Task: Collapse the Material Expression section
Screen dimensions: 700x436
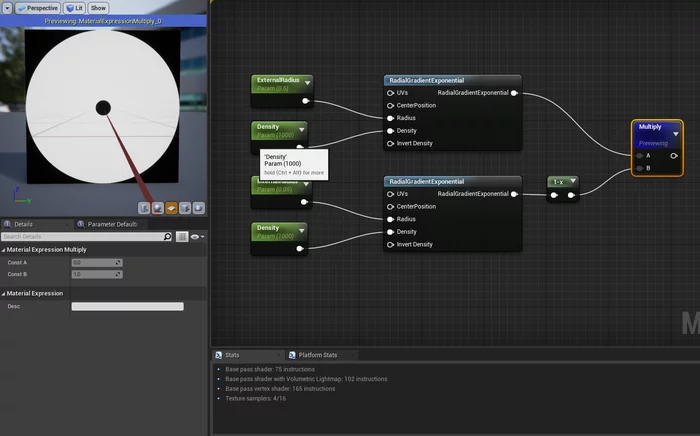Action: click(4, 294)
